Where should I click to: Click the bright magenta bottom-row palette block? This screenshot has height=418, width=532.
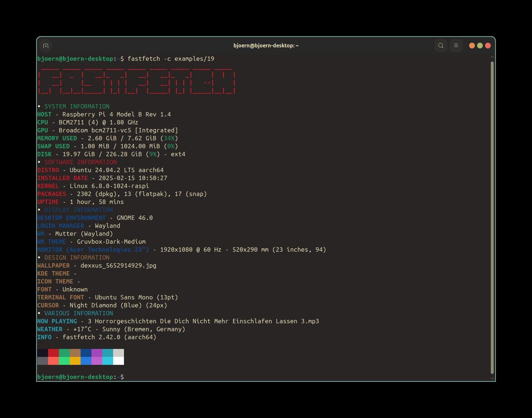97,361
